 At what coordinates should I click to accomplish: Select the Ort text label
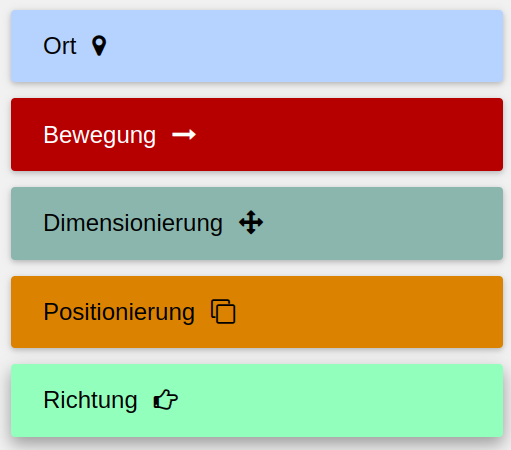[x=60, y=46]
